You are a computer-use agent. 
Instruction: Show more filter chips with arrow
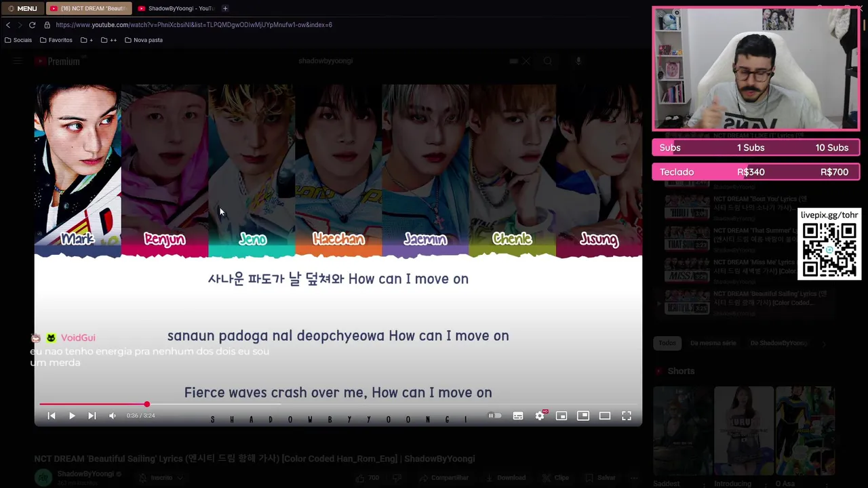[x=824, y=344]
